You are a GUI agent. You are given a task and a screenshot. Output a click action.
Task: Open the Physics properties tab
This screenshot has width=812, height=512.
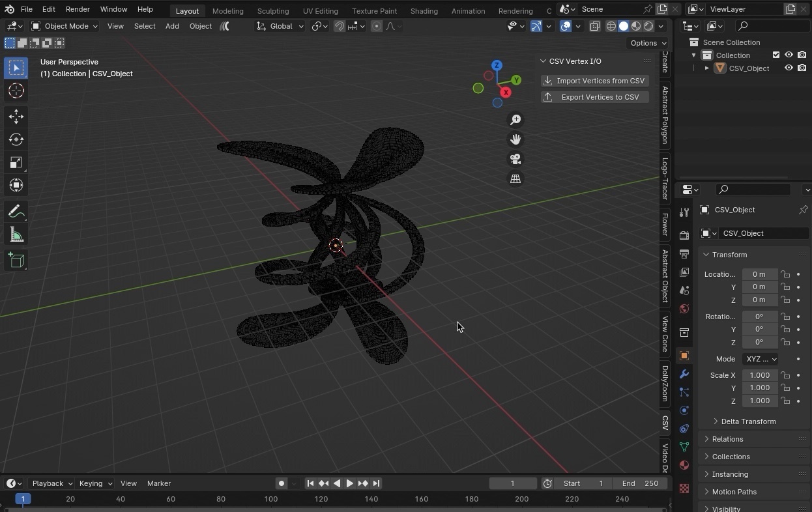coord(684,410)
